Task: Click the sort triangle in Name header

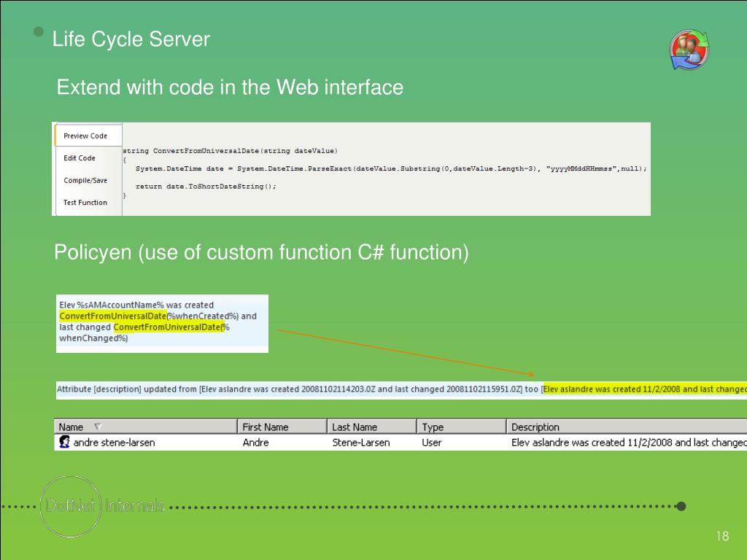Action: pos(98,426)
